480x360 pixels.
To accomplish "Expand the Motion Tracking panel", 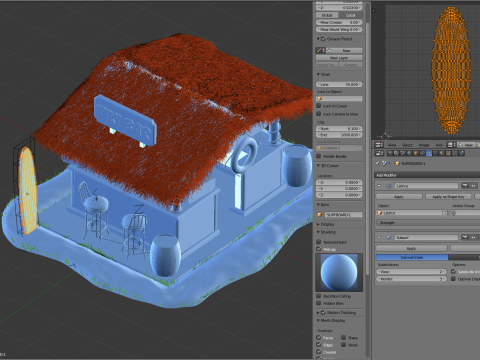I will [x=318, y=313].
